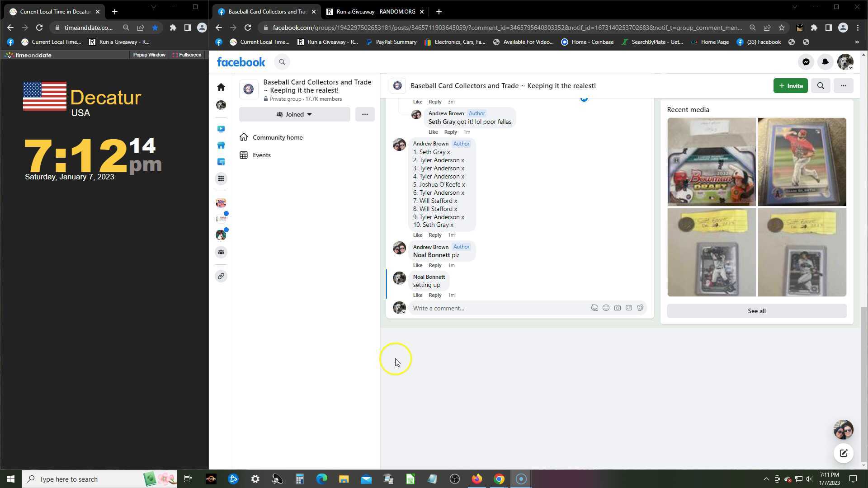The height and width of the screenshot is (488, 868).
Task: Open Community home menu item
Action: tap(278, 137)
